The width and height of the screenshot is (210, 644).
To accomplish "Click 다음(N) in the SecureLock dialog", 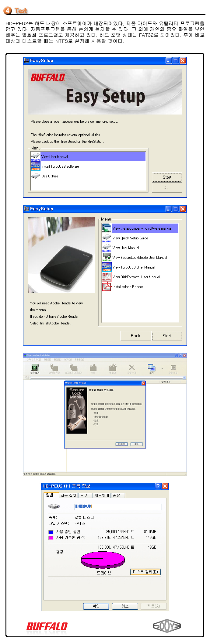I will (121, 444).
